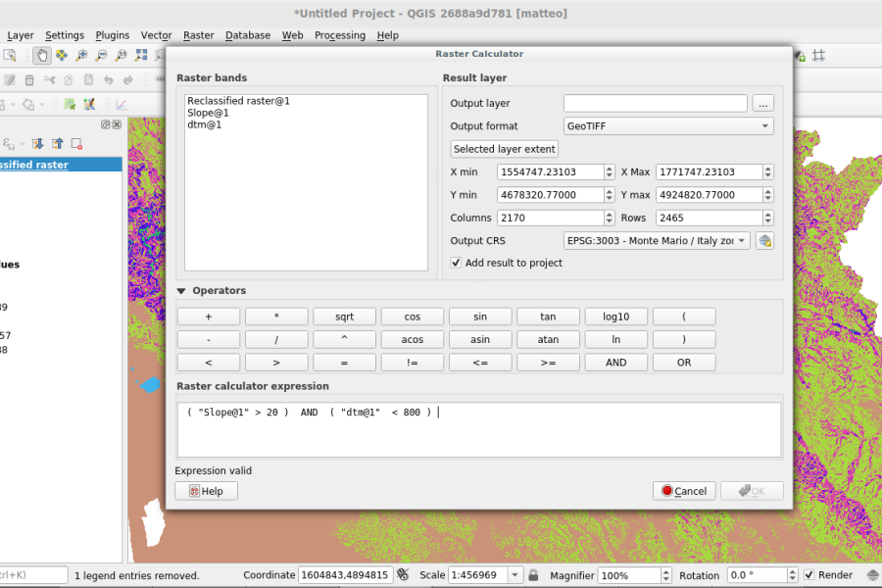The width and height of the screenshot is (882, 588).
Task: Open the Processing menu
Action: click(340, 34)
